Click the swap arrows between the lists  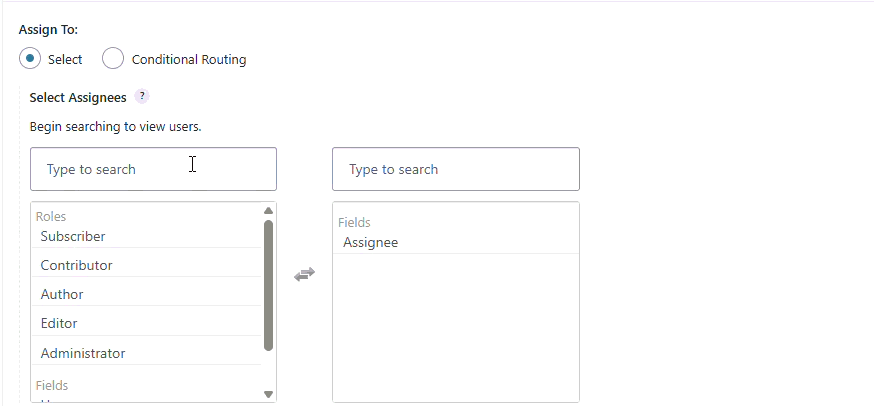[x=304, y=274]
